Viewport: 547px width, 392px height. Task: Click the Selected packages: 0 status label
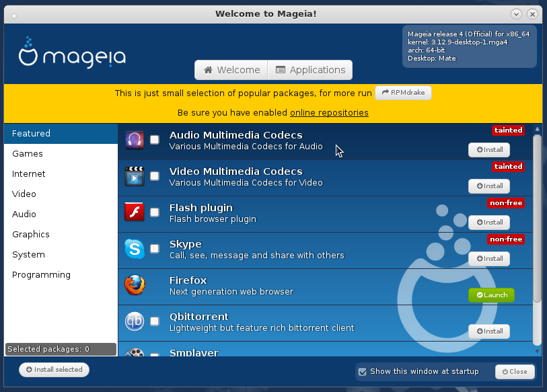[x=61, y=349]
